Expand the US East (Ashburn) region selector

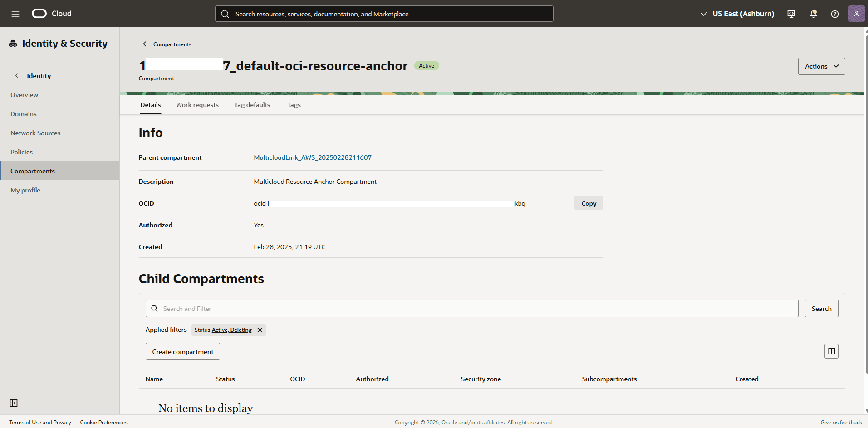(x=737, y=14)
